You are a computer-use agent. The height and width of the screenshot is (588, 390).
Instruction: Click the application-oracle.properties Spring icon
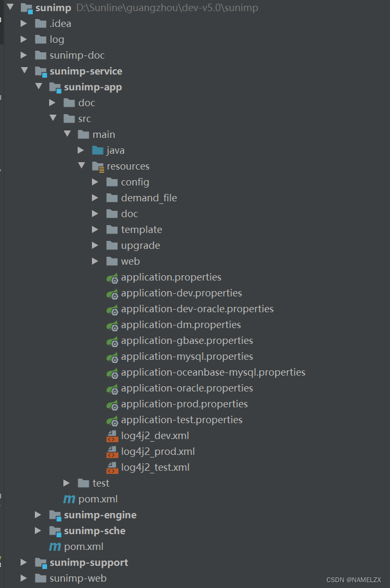(112, 389)
